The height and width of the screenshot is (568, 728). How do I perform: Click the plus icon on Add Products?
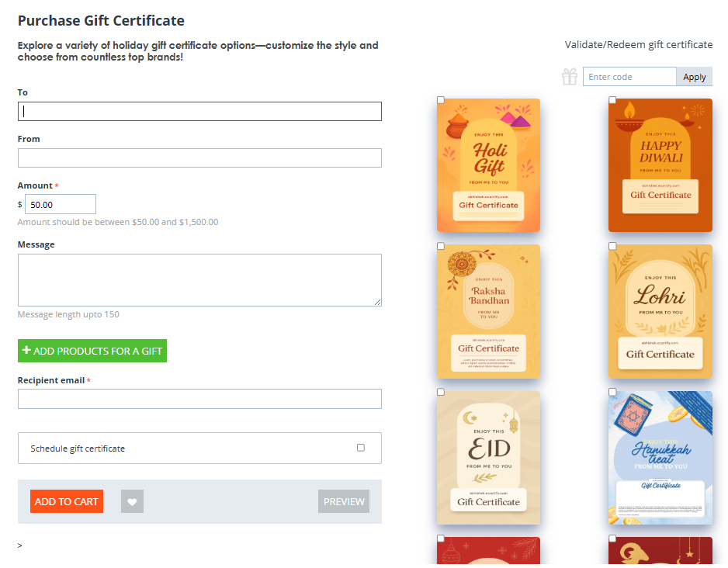26,351
